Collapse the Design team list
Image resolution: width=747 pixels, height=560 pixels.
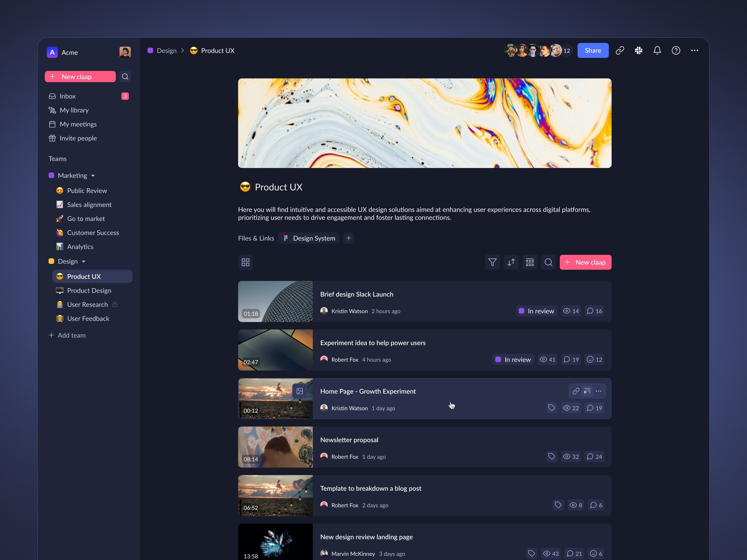click(x=83, y=262)
